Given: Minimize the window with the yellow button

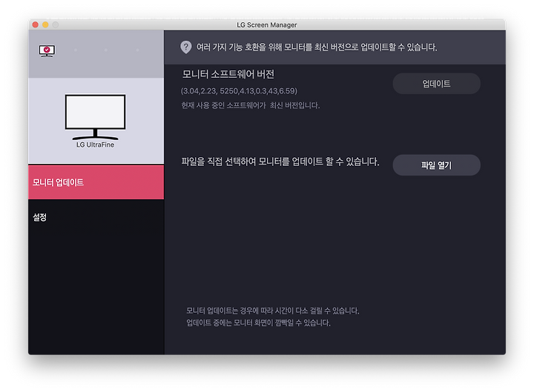Looking at the screenshot, I should point(45,24).
